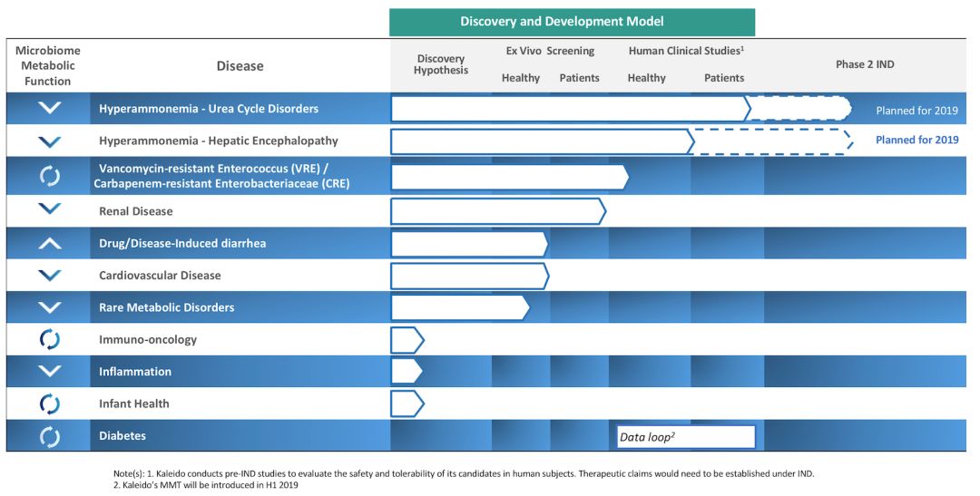980x496 pixels.
Task: Click the Rare Metabolic Disorders row label
Action: [x=166, y=307]
